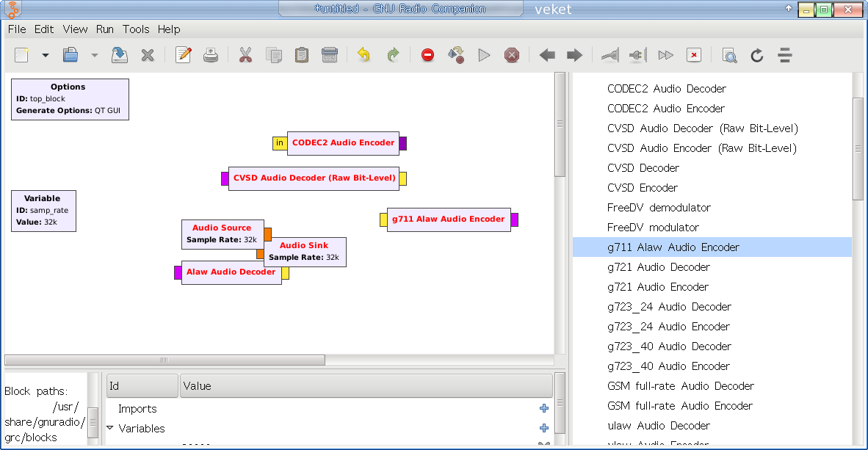Paste block from clipboard
868x450 pixels.
point(302,55)
